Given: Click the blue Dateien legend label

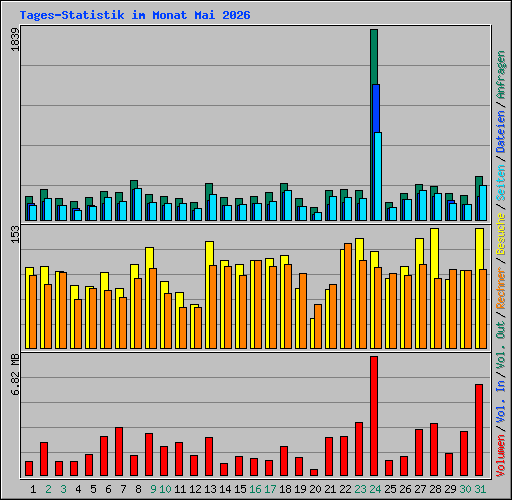Looking at the screenshot, I should (501, 131).
